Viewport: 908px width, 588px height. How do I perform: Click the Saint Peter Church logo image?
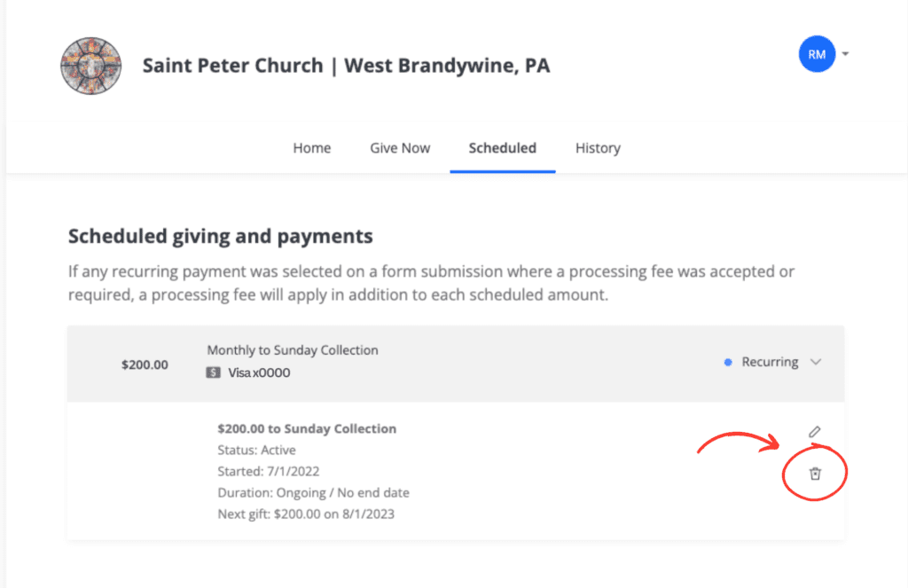(91, 66)
